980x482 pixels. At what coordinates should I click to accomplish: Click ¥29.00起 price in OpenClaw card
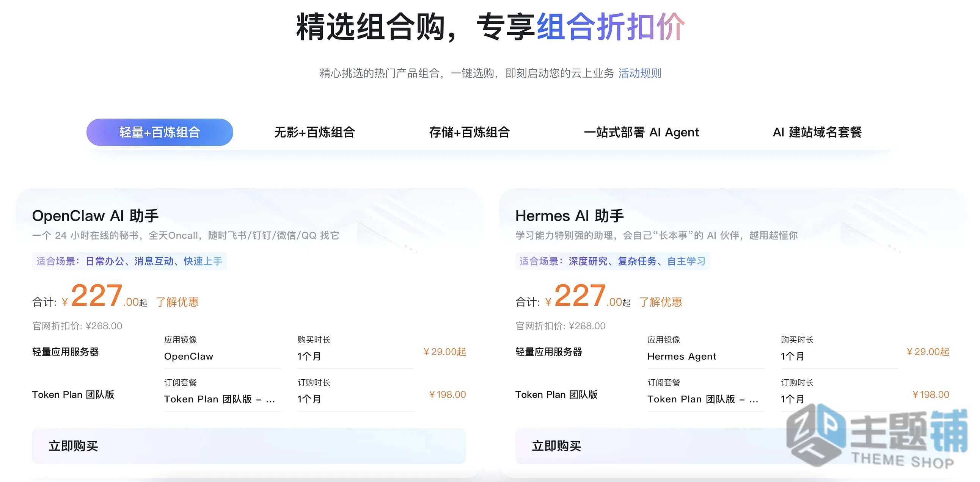coord(444,352)
